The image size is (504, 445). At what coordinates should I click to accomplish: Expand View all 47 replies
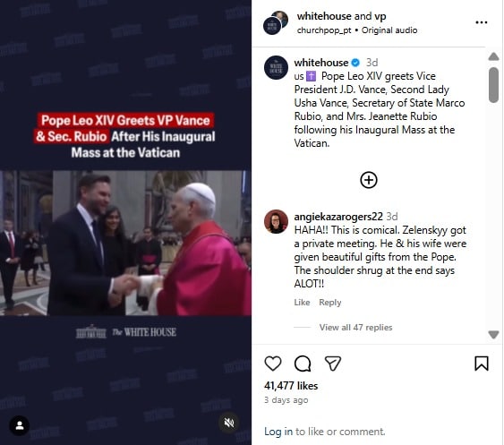pos(355,328)
